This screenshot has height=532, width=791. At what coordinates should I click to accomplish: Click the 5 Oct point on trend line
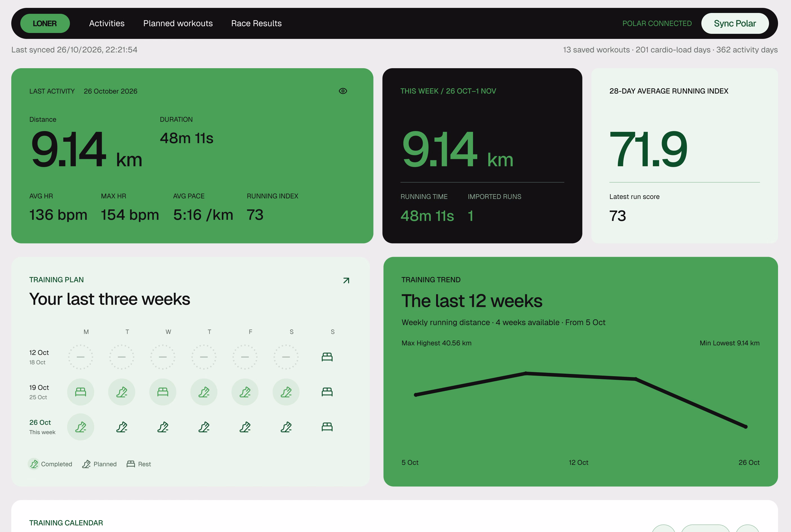[416, 394]
